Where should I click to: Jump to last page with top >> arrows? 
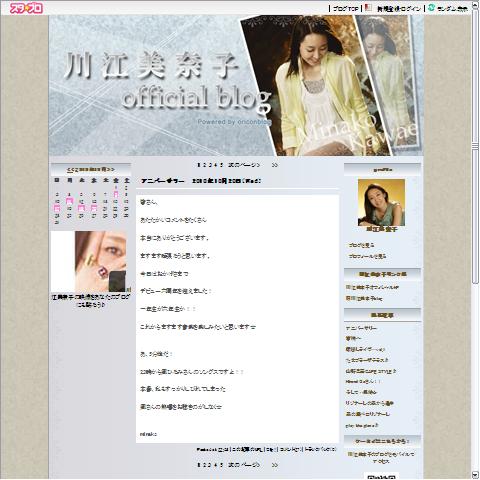click(x=275, y=165)
